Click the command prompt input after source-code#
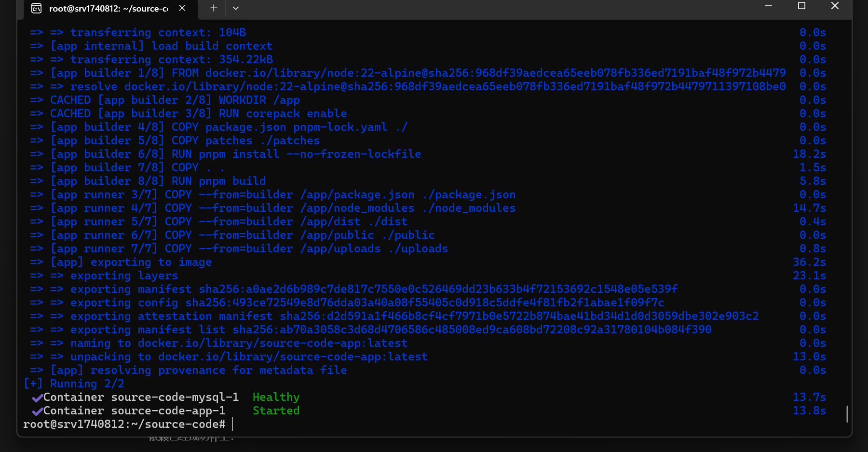The image size is (868, 452). pos(233,425)
